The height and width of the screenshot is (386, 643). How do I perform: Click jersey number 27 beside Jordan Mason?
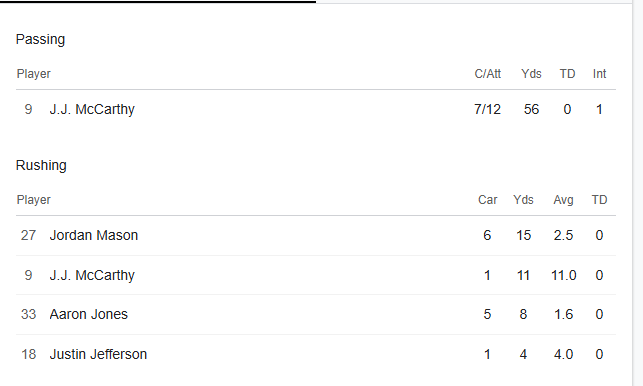[x=28, y=235]
